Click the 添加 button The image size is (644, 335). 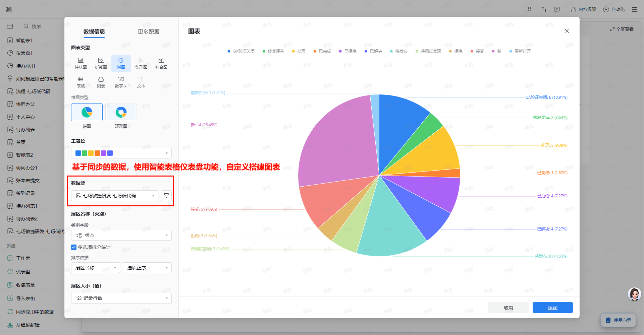click(x=552, y=308)
